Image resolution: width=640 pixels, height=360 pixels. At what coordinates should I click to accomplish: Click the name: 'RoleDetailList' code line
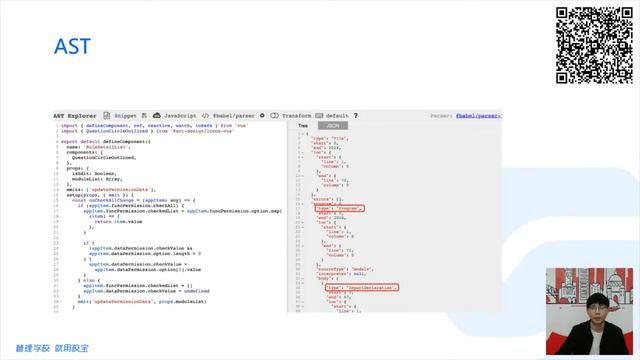click(x=98, y=147)
